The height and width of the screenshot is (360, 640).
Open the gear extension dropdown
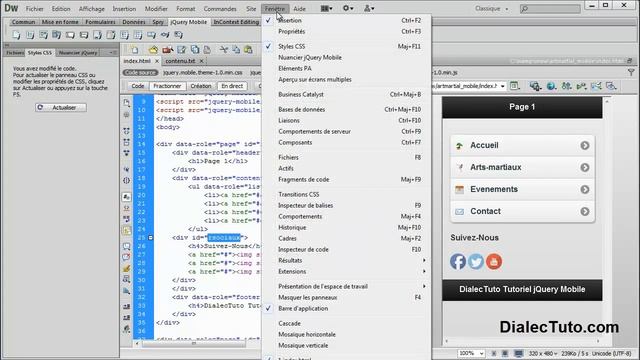[x=348, y=8]
